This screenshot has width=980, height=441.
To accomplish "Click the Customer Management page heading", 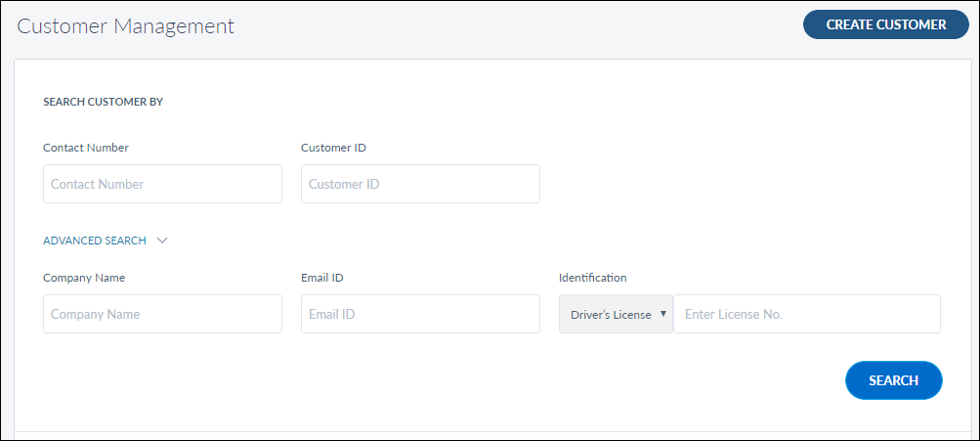I will (126, 26).
